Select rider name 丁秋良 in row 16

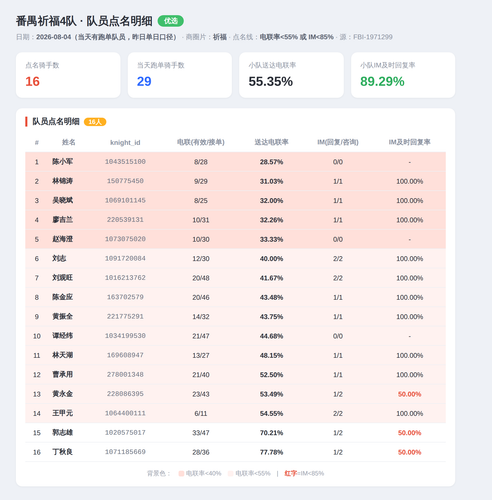click(x=62, y=452)
